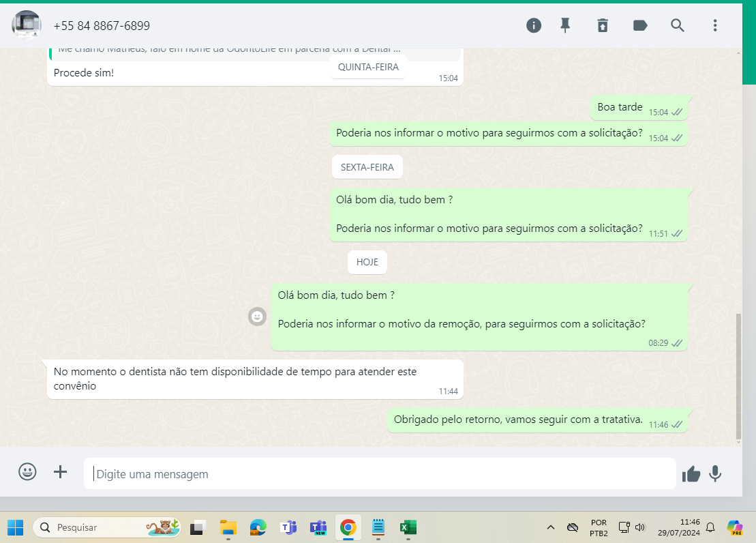Show hidden system tray icons chevron

click(x=551, y=527)
